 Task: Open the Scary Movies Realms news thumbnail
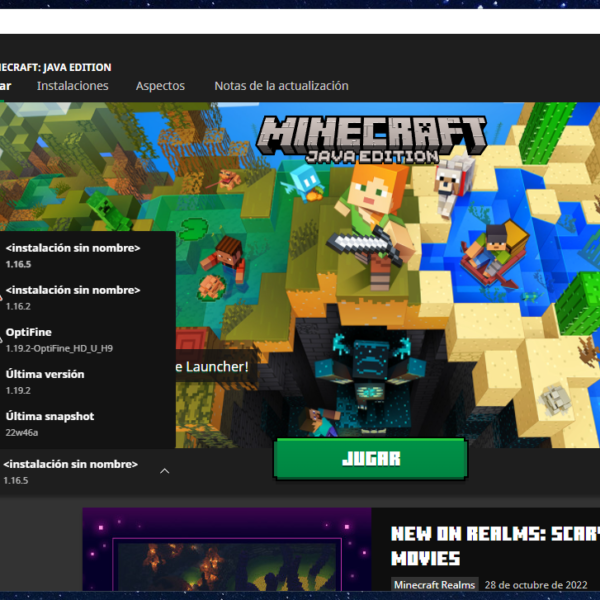(227, 549)
